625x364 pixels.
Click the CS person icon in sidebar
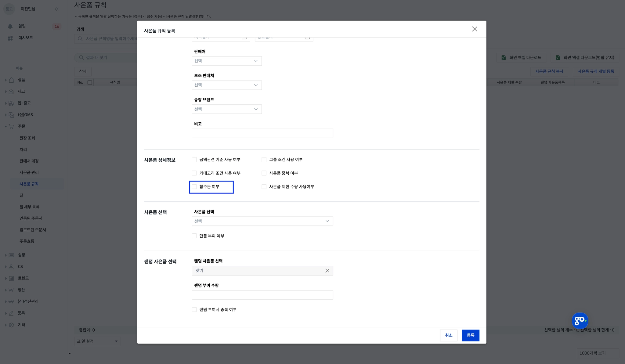pyautogui.click(x=11, y=267)
